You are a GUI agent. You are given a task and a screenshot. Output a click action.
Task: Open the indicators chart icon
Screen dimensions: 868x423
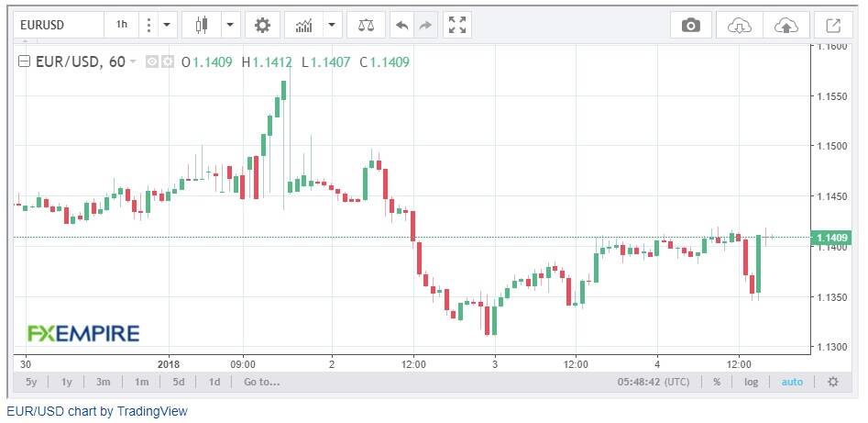(304, 25)
